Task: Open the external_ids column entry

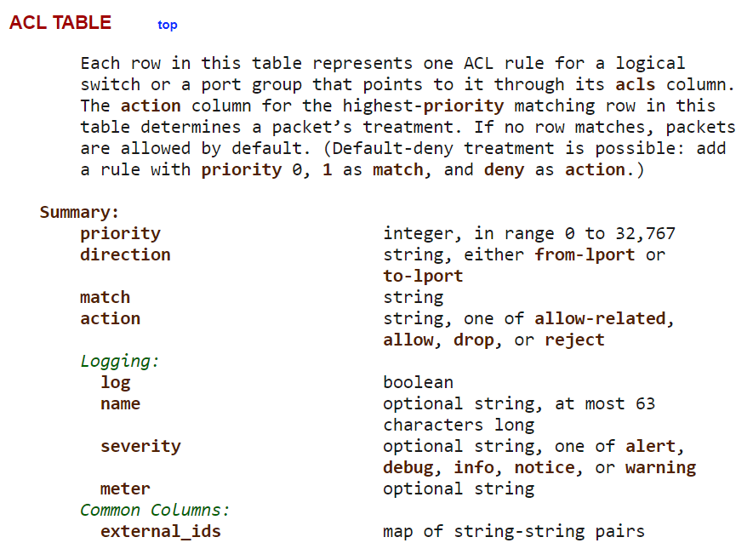Action: tap(161, 532)
